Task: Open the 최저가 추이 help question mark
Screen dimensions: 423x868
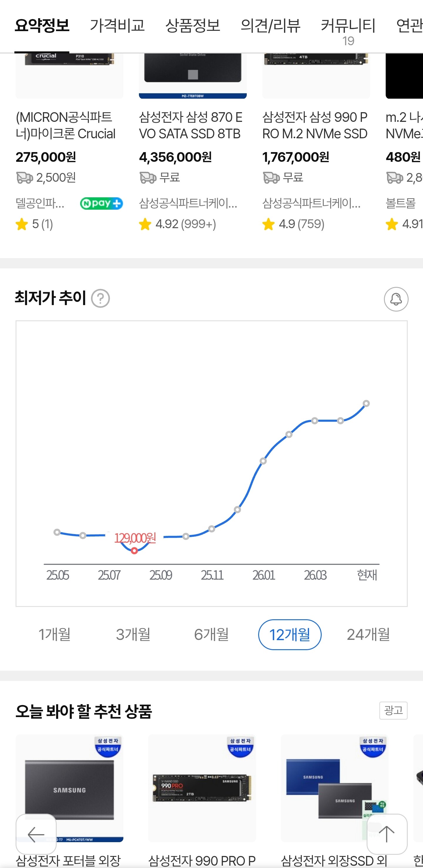Action: (100, 299)
